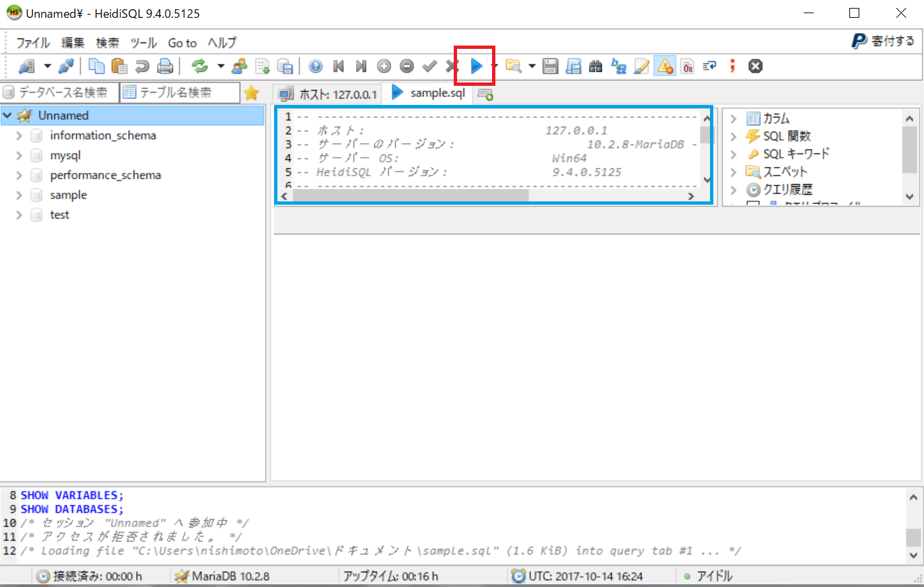Open the Go to menu
This screenshot has height=587, width=924.
182,43
